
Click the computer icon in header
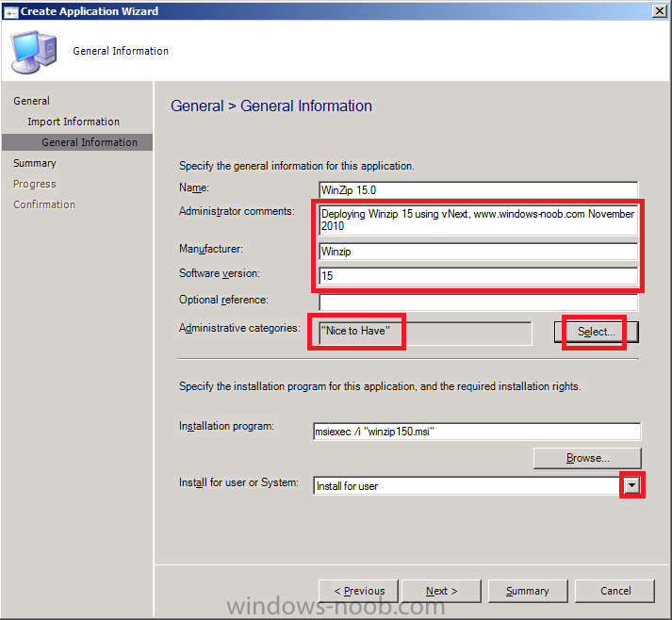(34, 52)
